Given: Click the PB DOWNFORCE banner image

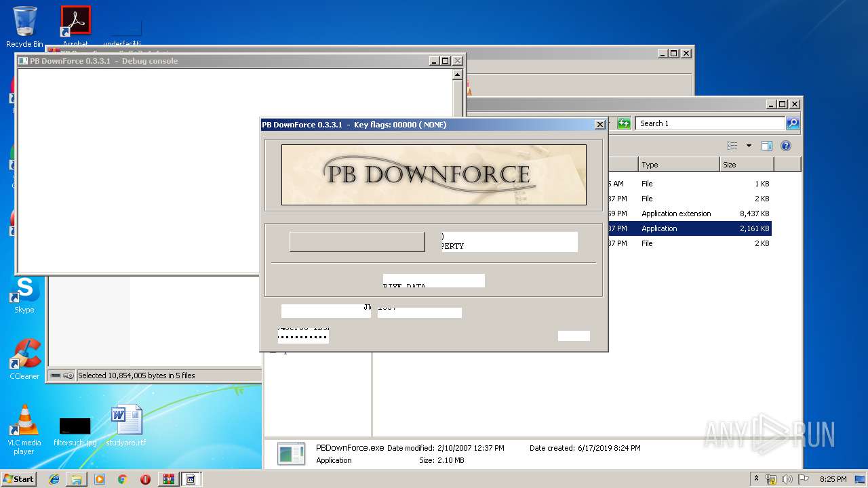Looking at the screenshot, I should coord(434,174).
